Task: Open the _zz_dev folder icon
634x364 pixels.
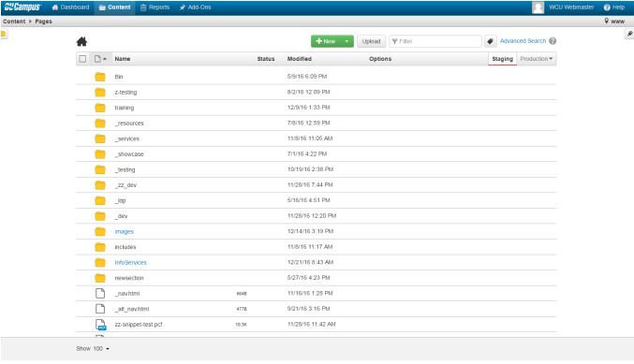Action: coord(100,185)
